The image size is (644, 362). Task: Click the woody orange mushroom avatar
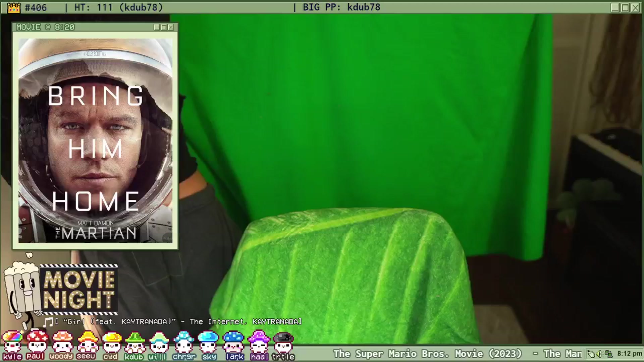(x=62, y=341)
